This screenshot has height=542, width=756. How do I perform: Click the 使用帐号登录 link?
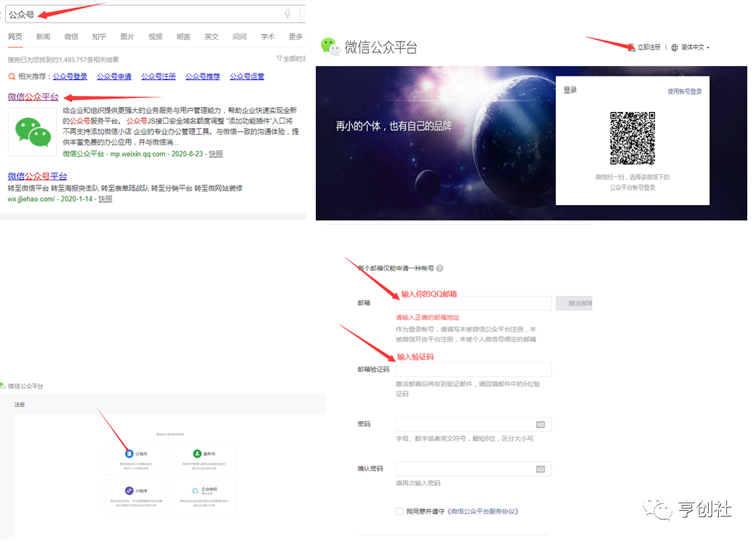coord(684,92)
